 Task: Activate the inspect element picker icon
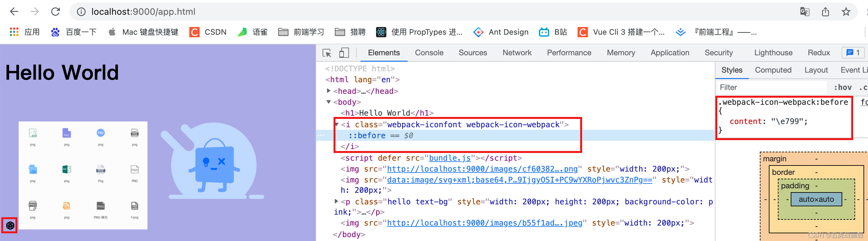click(x=327, y=53)
